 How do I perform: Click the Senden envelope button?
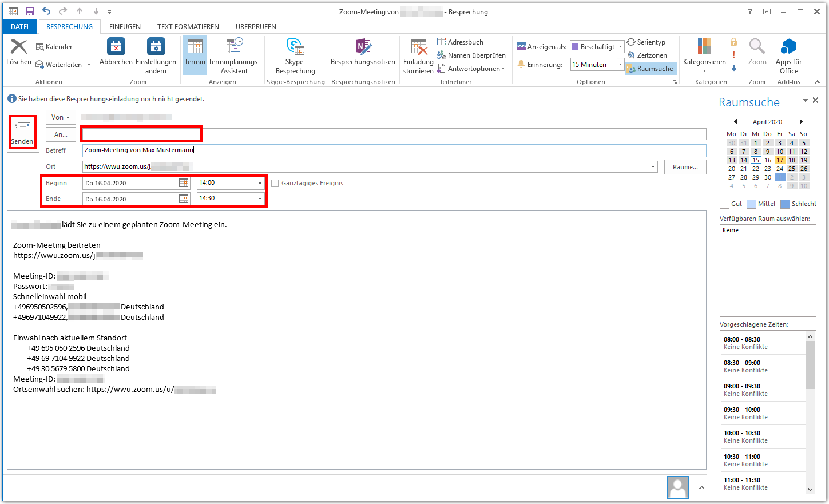pyautogui.click(x=22, y=131)
